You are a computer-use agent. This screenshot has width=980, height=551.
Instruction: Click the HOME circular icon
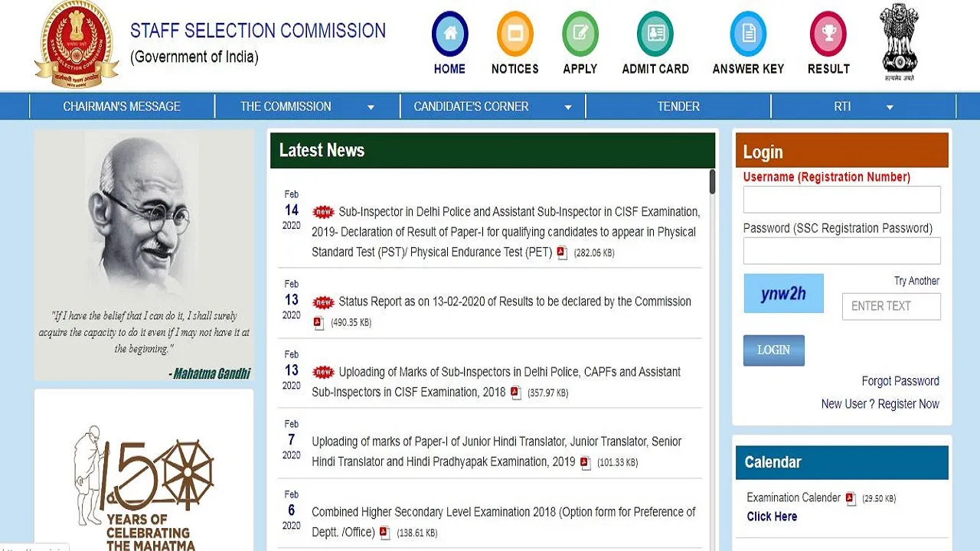click(x=449, y=34)
